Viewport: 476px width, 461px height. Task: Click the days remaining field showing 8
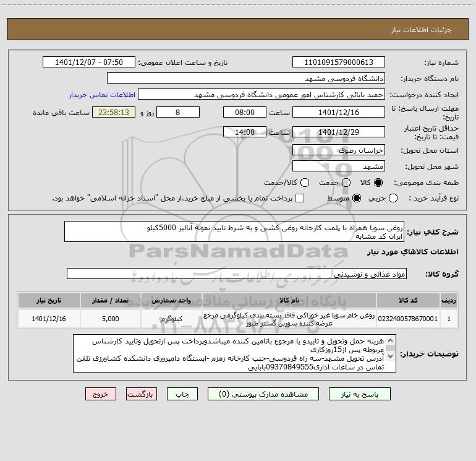coord(178,112)
